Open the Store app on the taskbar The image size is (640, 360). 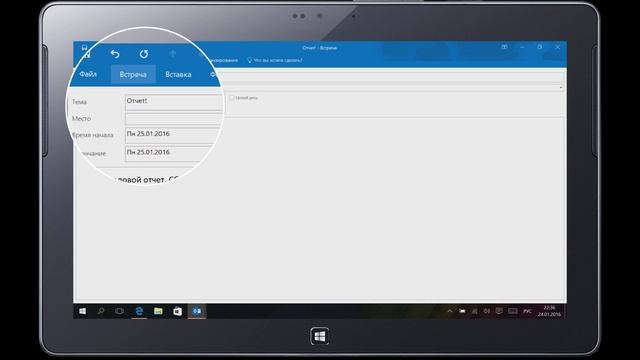(178, 311)
